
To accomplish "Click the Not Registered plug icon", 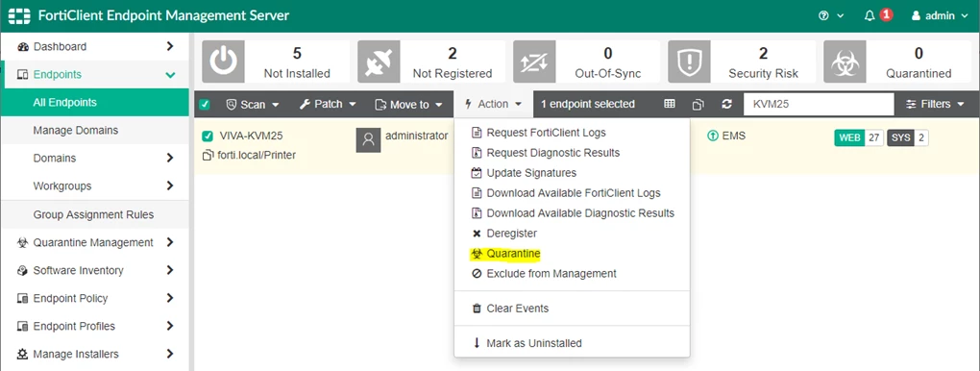I will tap(379, 62).
